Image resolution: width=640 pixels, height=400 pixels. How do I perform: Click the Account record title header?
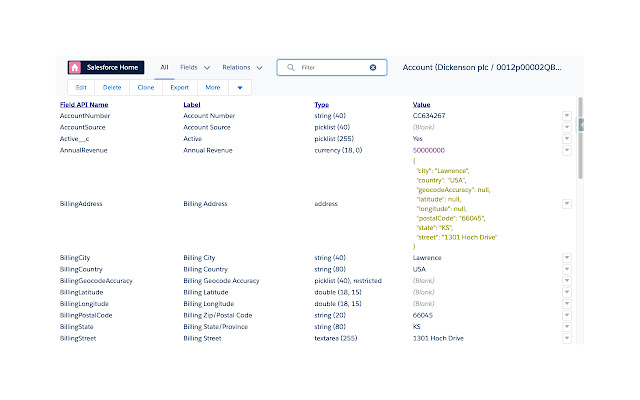482,67
